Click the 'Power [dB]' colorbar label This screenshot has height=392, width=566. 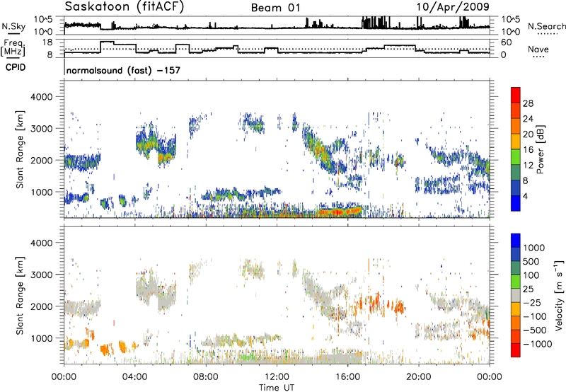pos(540,149)
